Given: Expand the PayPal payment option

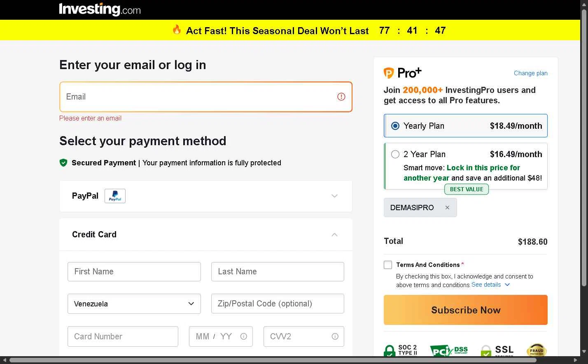Looking at the screenshot, I should (334, 196).
